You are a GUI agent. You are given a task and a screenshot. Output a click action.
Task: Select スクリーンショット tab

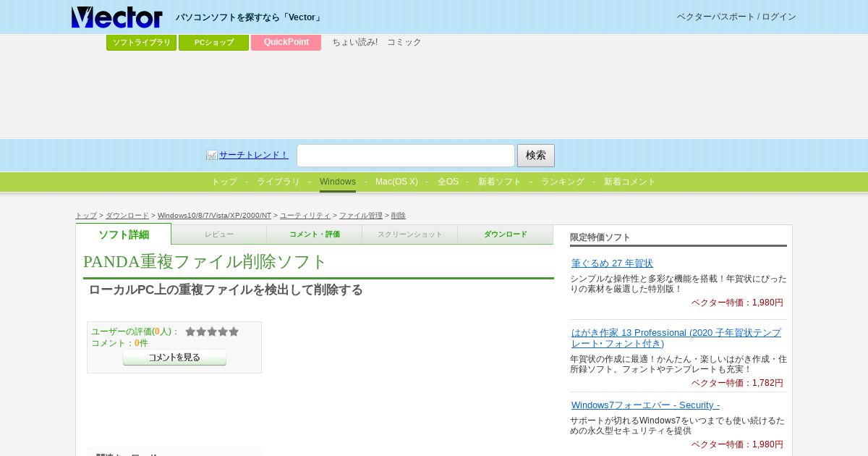[410, 235]
